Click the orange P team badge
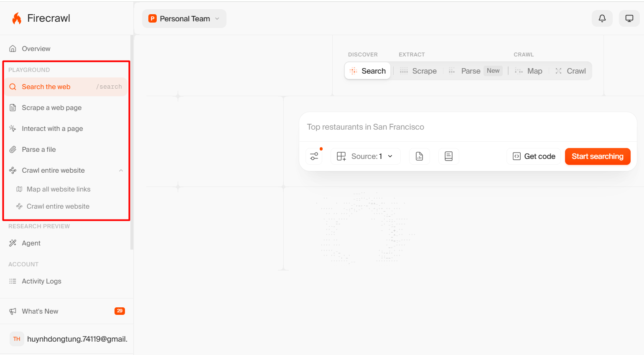The image size is (644, 355). click(153, 18)
